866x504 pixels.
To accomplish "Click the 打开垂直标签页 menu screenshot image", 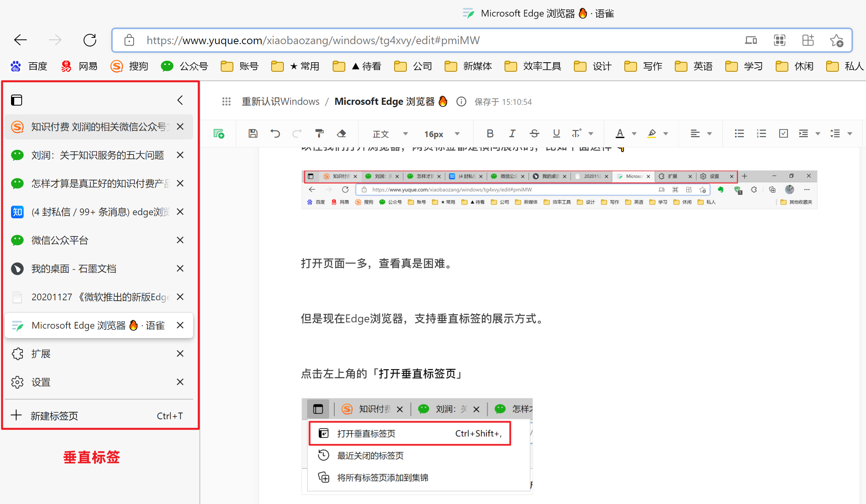I will coord(417,446).
